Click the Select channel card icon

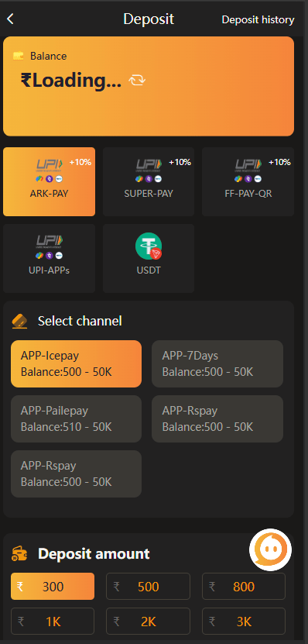tap(19, 321)
